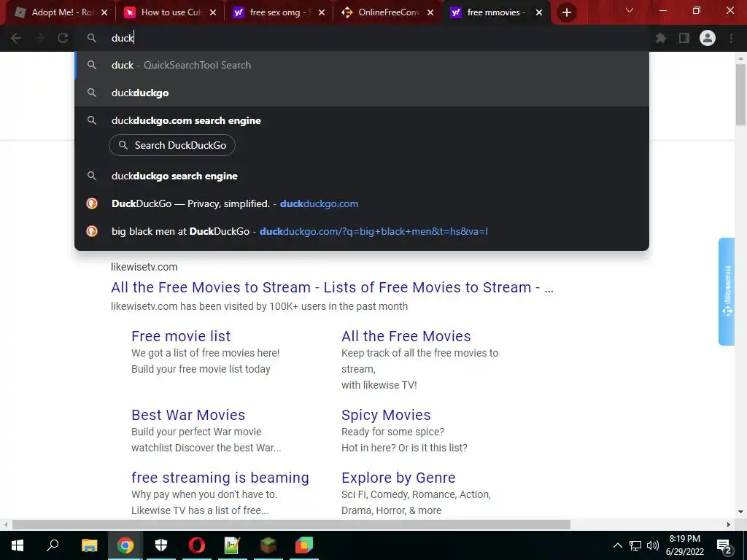Close the OnlineFreeConv tab

pos(430,13)
